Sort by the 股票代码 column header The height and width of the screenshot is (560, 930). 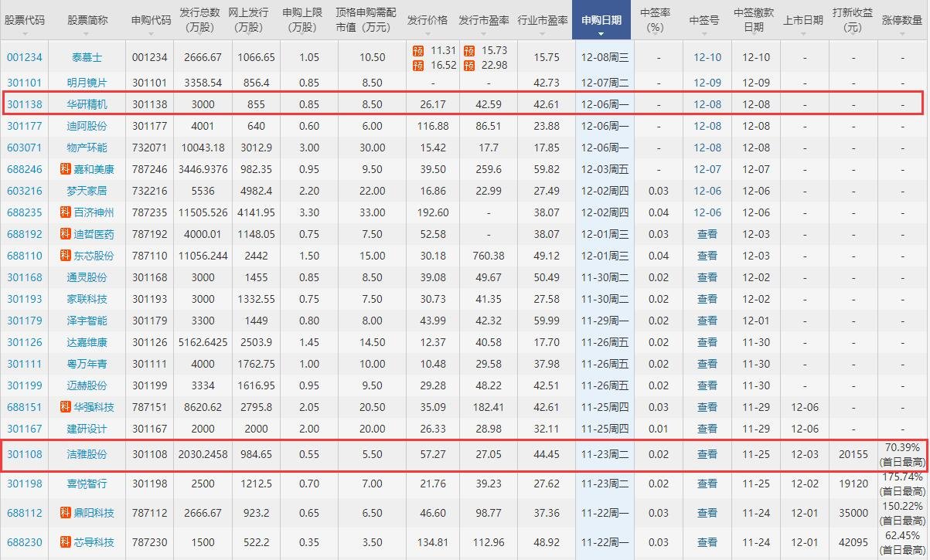pyautogui.click(x=26, y=20)
